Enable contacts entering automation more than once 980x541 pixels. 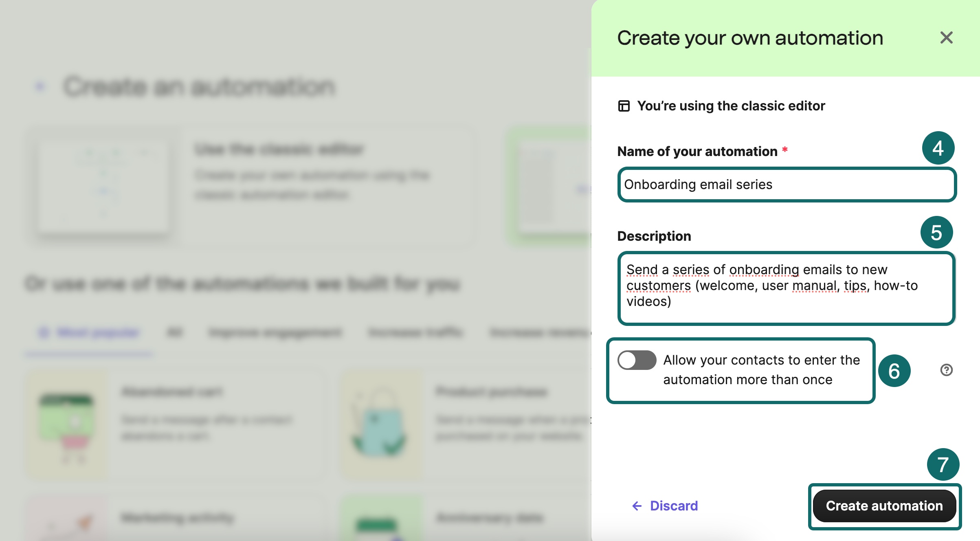tap(637, 360)
